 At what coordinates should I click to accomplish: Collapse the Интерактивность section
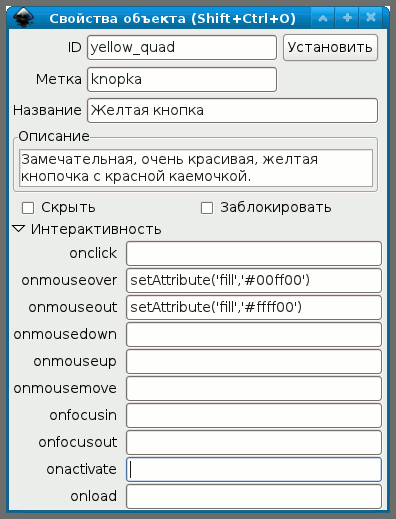19,229
